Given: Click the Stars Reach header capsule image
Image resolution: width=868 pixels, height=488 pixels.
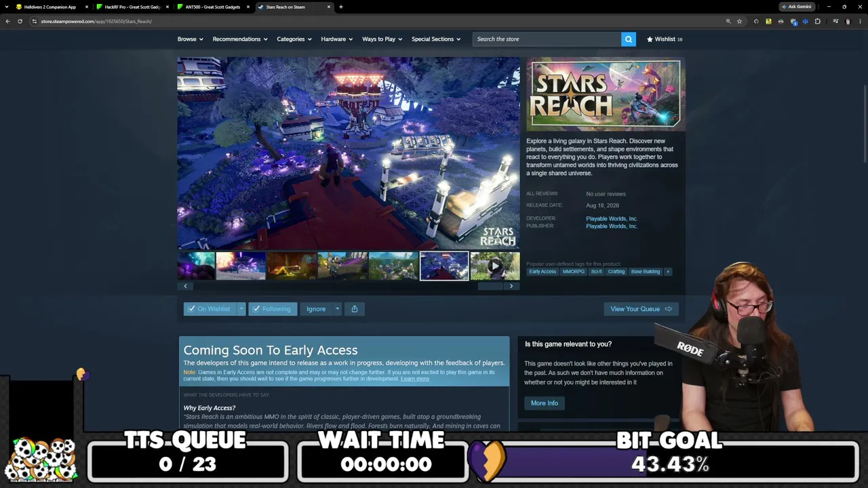Looking at the screenshot, I should pyautogui.click(x=606, y=94).
